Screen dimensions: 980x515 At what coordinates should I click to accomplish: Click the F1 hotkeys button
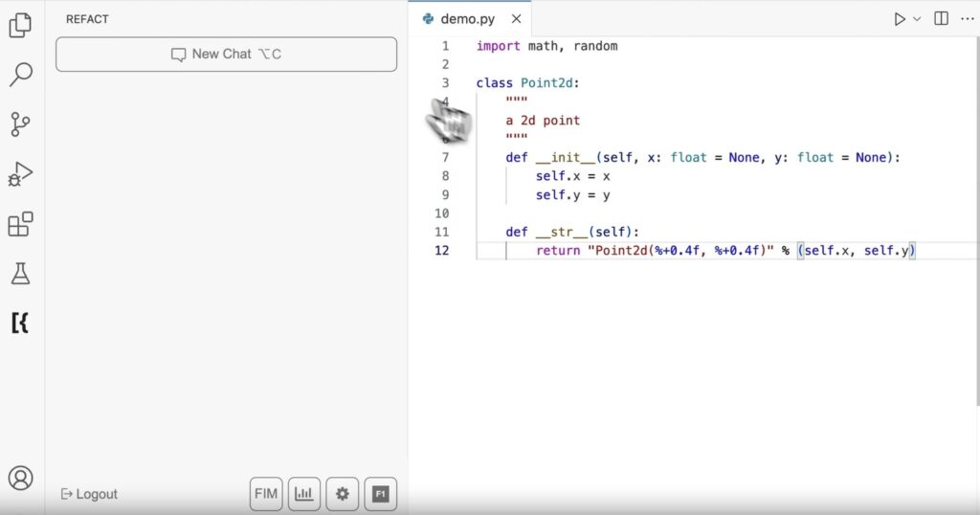(381, 494)
